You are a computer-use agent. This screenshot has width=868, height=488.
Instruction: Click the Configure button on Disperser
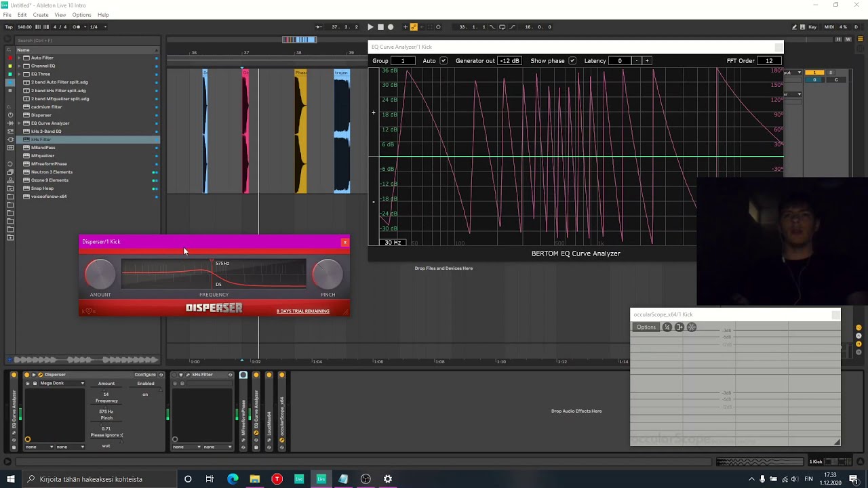pyautogui.click(x=145, y=375)
